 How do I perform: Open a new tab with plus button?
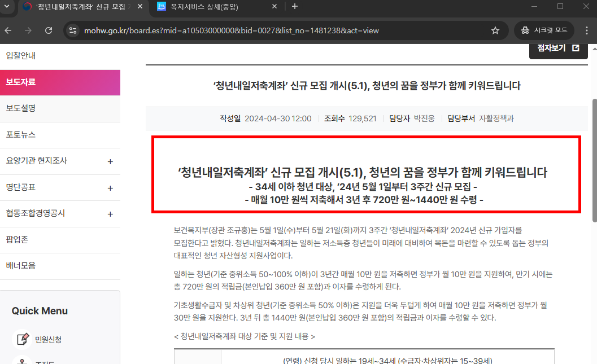tap(295, 6)
